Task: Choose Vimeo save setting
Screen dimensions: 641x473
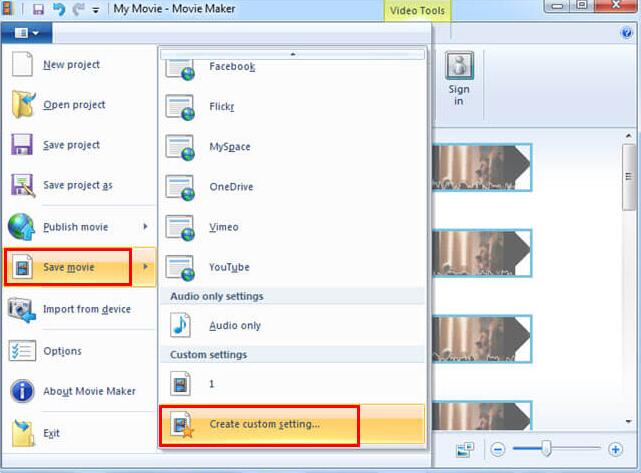Action: (292, 227)
